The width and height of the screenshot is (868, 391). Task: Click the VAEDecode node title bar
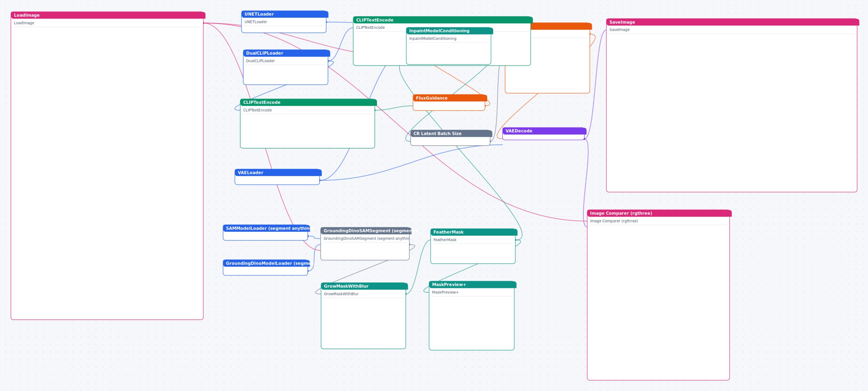(544, 131)
